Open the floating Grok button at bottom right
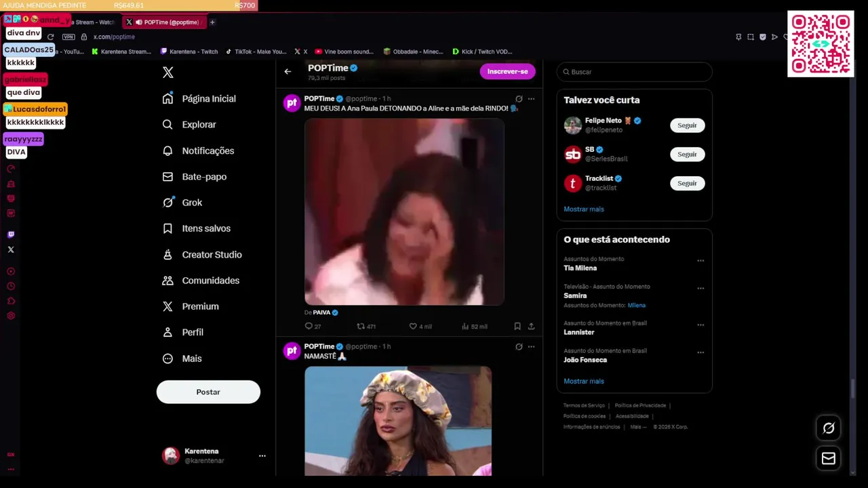 829,428
